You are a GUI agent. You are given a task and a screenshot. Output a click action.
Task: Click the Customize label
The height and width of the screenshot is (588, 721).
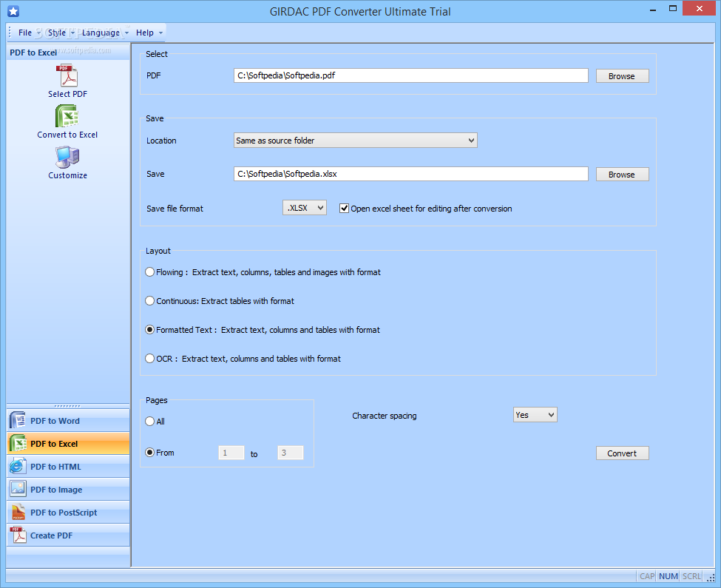[x=67, y=175]
